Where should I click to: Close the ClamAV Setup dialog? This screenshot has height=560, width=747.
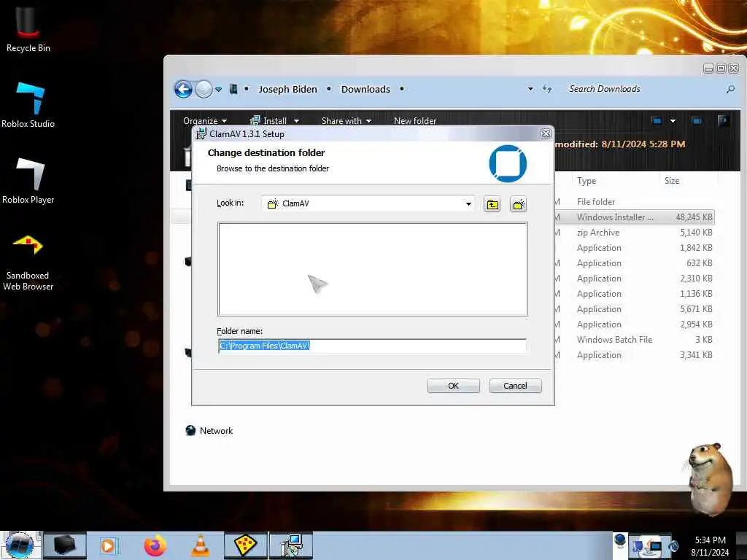[x=546, y=134]
